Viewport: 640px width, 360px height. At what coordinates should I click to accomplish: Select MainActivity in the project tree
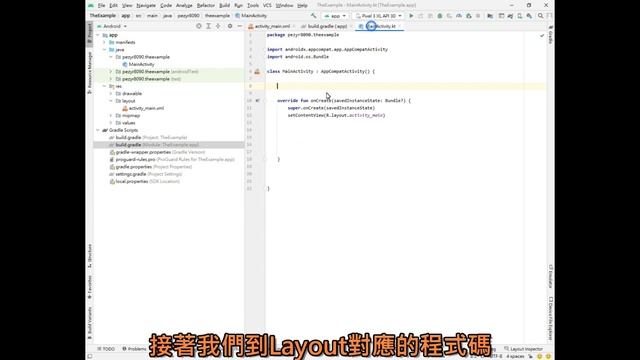[x=141, y=64]
